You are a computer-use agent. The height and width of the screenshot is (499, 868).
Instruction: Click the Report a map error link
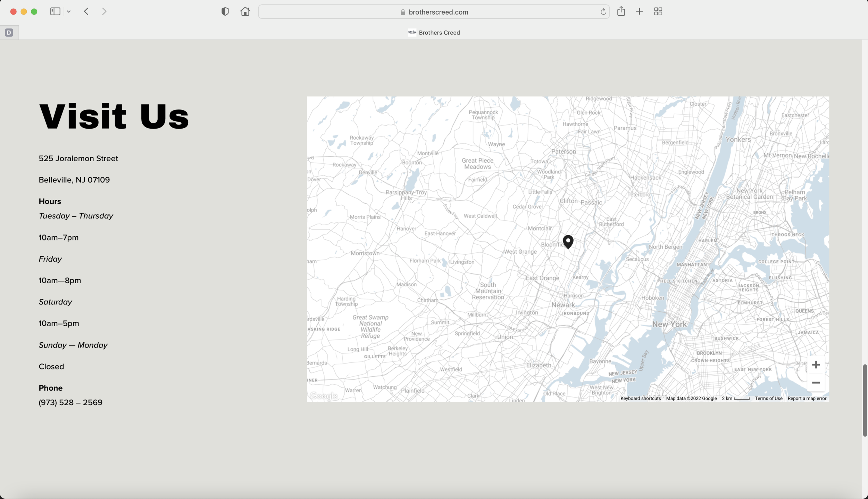pos(807,399)
